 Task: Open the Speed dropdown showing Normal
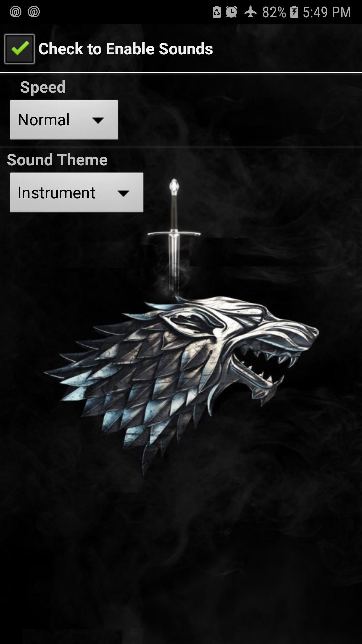point(64,119)
